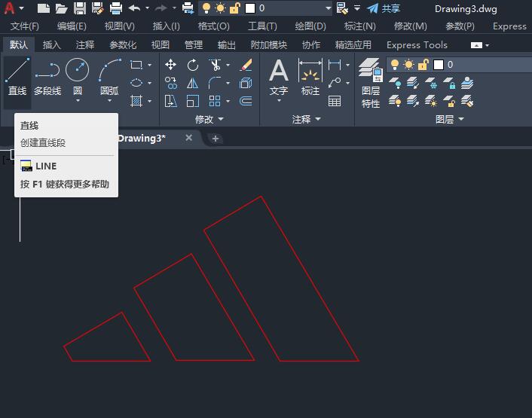This screenshot has height=418, width=532.
Task: Click the Match Layer brush icon
Action: [467, 101]
